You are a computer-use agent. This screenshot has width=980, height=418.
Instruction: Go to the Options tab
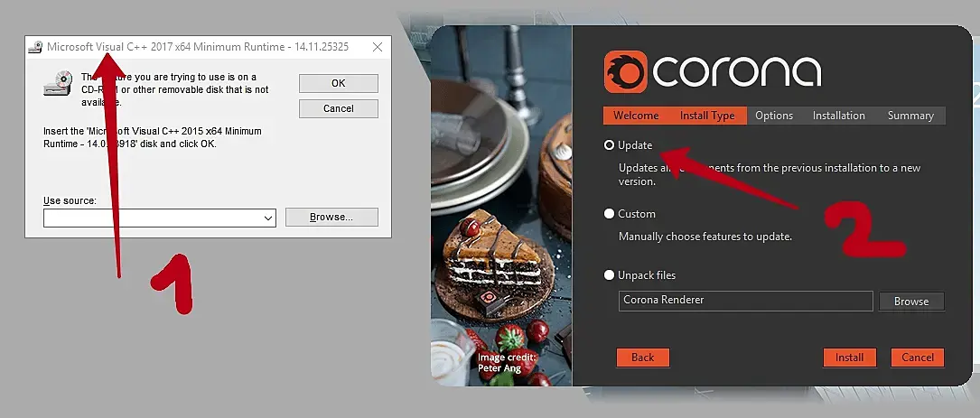coord(774,116)
